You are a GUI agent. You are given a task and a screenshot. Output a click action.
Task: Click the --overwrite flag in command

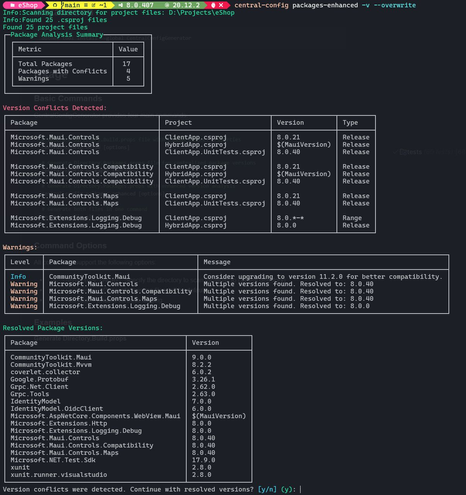click(x=395, y=5)
